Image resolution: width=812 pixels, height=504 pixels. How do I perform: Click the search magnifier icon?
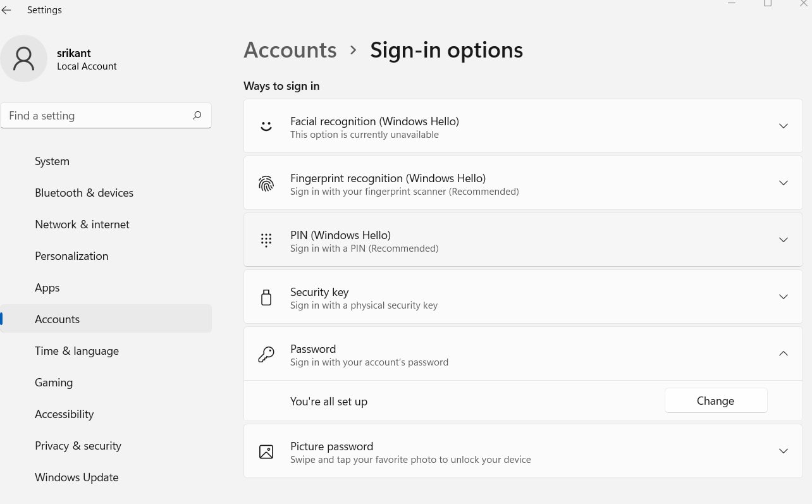(x=197, y=115)
